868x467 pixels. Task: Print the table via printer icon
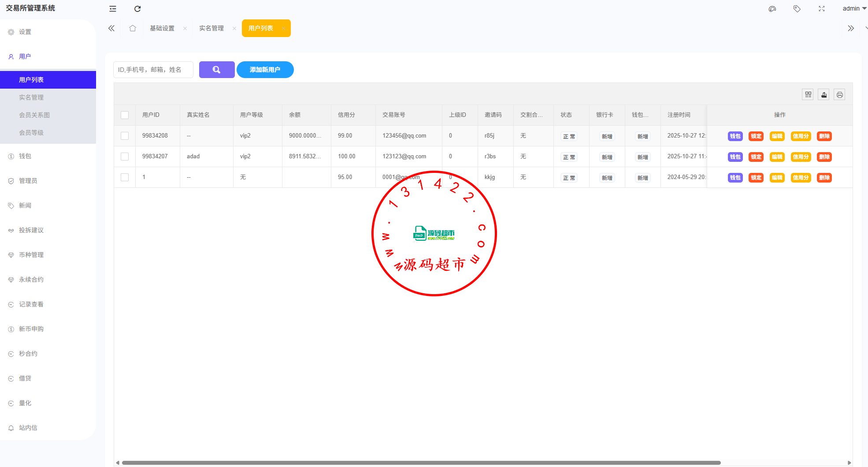839,95
